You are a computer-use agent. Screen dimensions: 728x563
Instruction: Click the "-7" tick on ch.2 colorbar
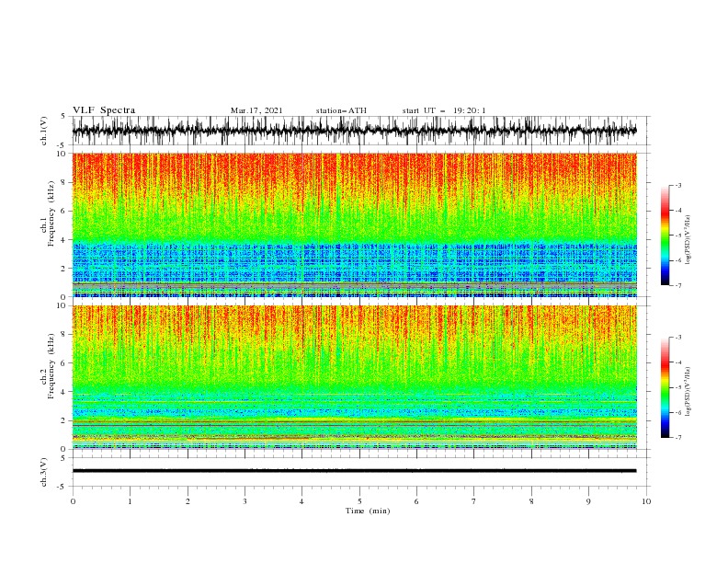pyautogui.click(x=678, y=438)
